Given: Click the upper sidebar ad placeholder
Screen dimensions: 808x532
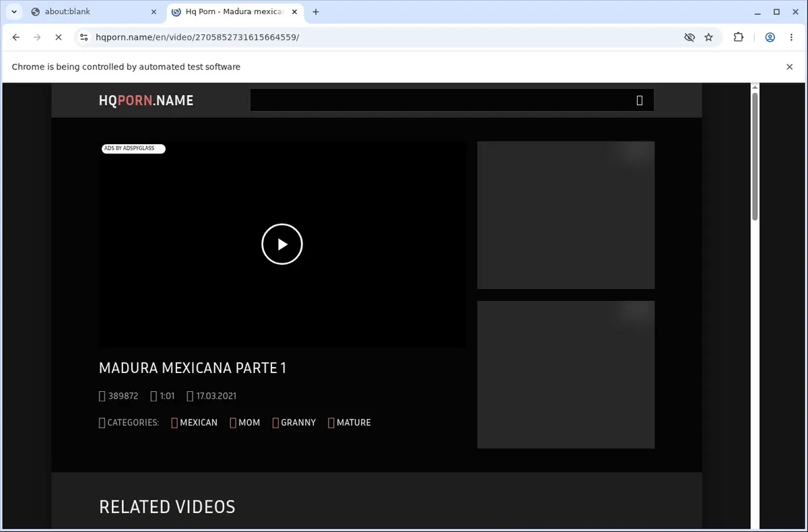Looking at the screenshot, I should (566, 215).
